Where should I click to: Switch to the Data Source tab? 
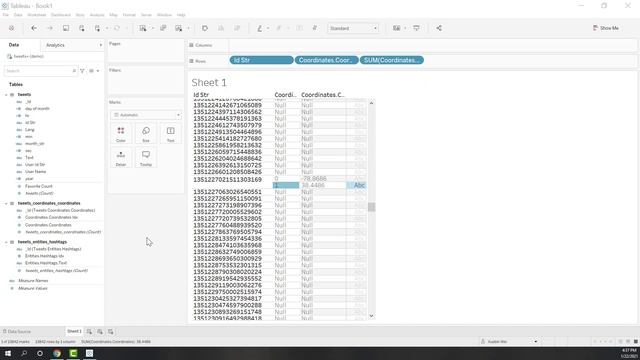coord(17,331)
